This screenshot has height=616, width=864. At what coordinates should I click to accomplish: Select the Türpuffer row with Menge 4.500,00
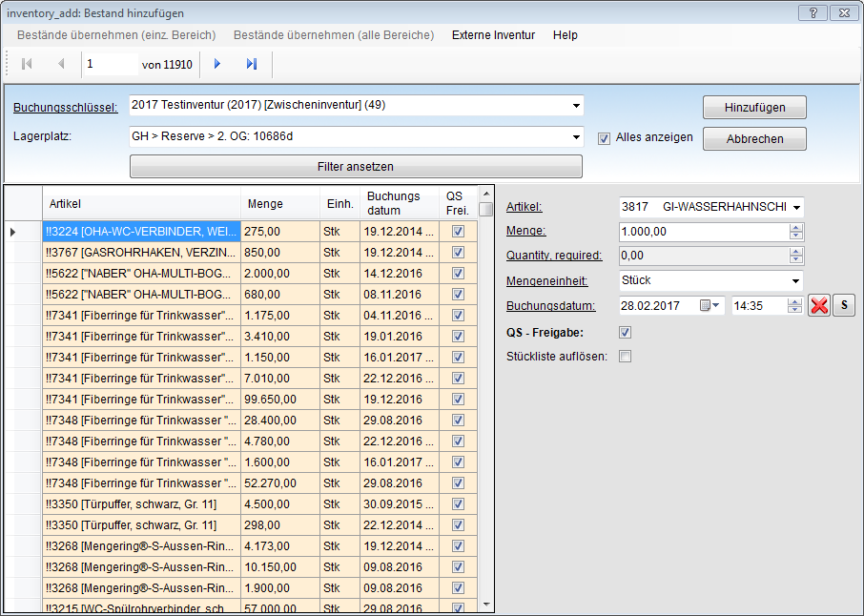point(241,504)
